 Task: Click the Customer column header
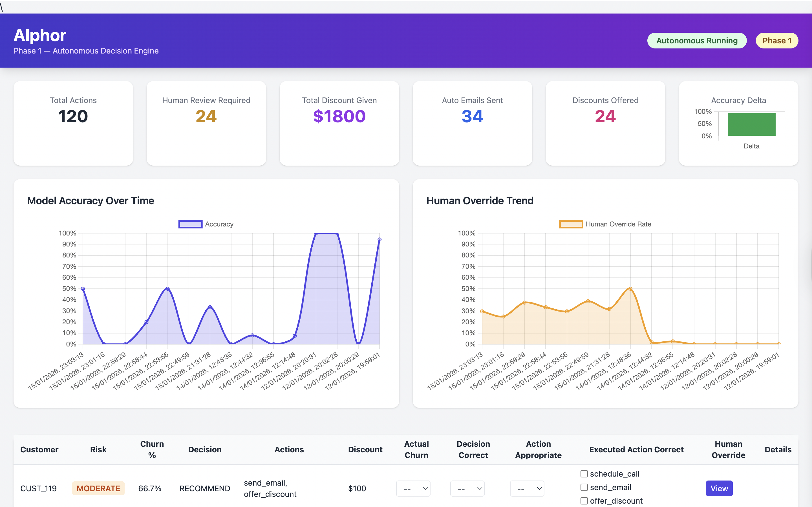tap(39, 450)
